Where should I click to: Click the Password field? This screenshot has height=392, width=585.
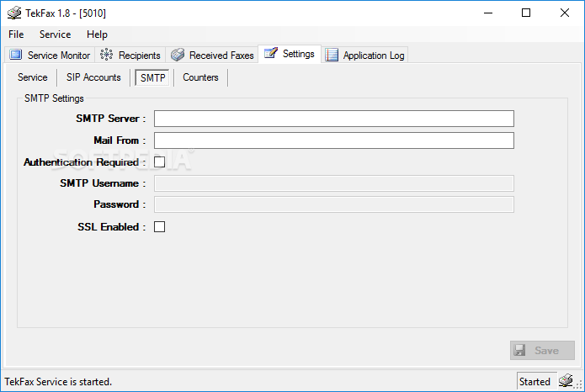334,204
